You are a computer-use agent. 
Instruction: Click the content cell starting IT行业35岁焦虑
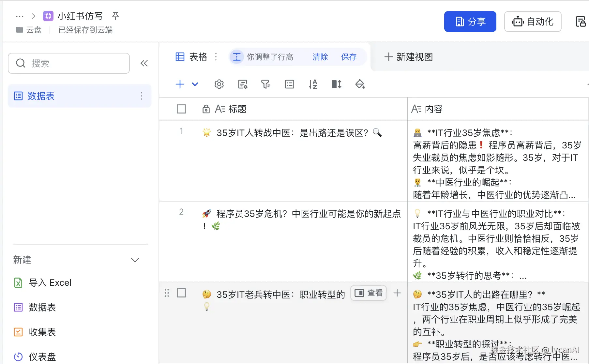point(498,161)
